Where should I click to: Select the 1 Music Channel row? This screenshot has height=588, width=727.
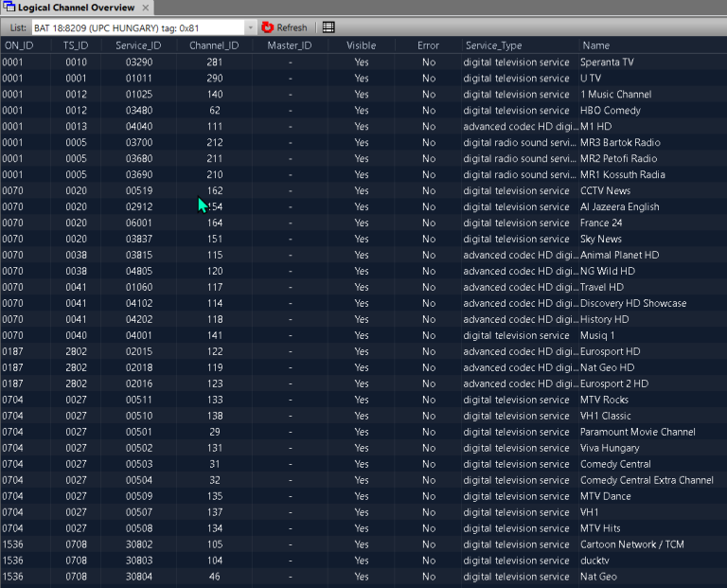tap(363, 94)
